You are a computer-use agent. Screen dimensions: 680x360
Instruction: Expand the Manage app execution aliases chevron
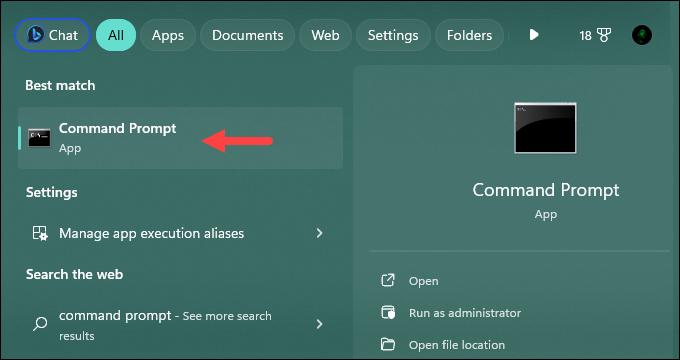[x=320, y=233]
